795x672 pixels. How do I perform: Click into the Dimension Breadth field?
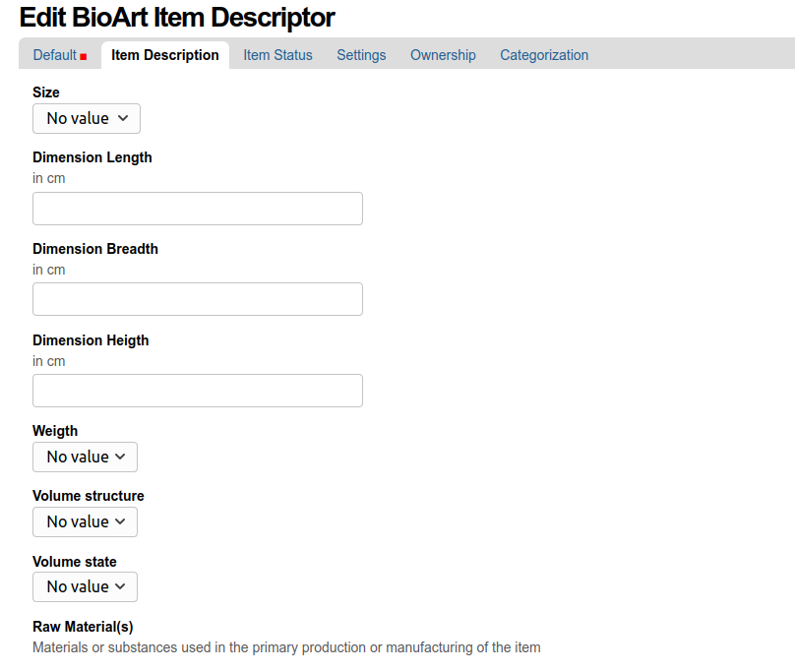[198, 299]
